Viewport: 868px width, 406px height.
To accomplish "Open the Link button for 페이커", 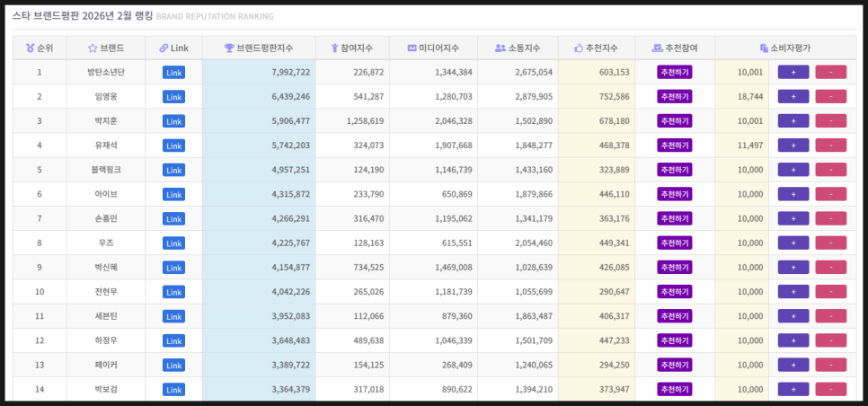I will (x=173, y=365).
